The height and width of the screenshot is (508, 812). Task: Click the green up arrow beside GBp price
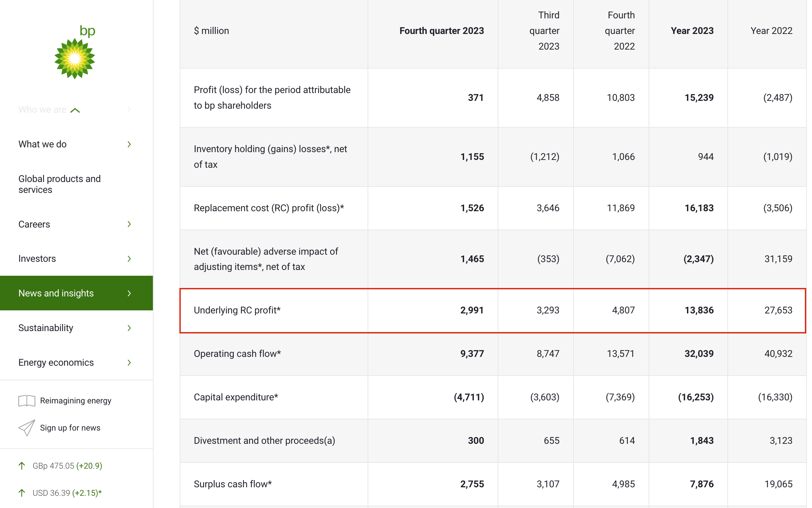point(22,466)
